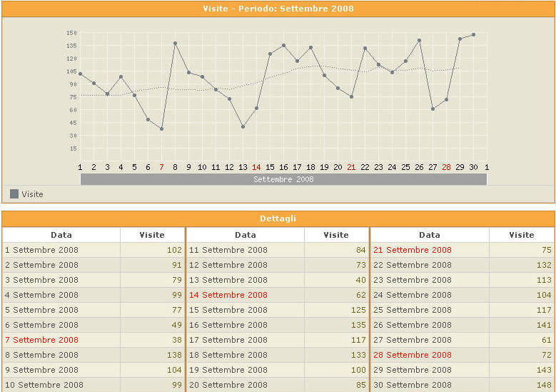Click the row 4 Settembre 2008
The width and height of the screenshot is (556, 392).
93,295
